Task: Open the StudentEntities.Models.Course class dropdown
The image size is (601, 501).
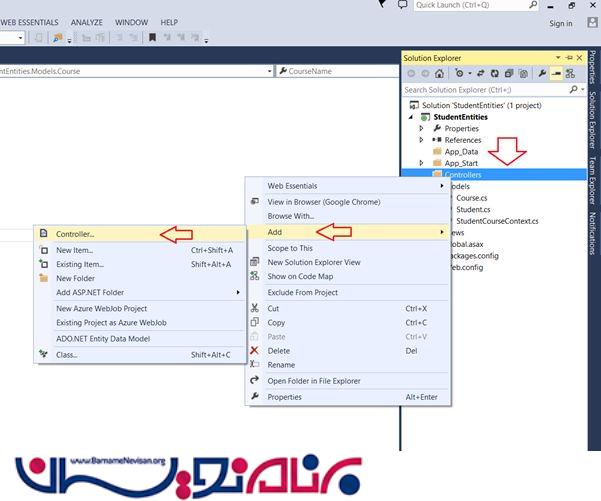Action: (x=270, y=72)
